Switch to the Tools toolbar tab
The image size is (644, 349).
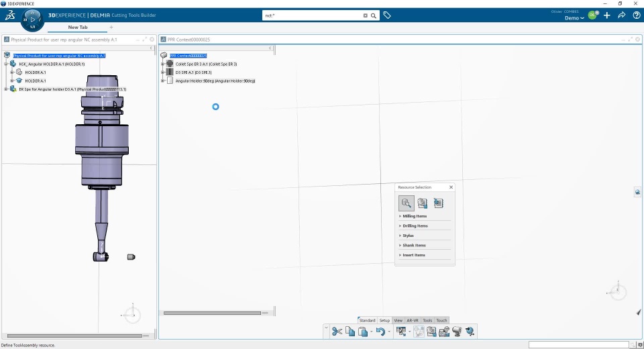point(427,320)
